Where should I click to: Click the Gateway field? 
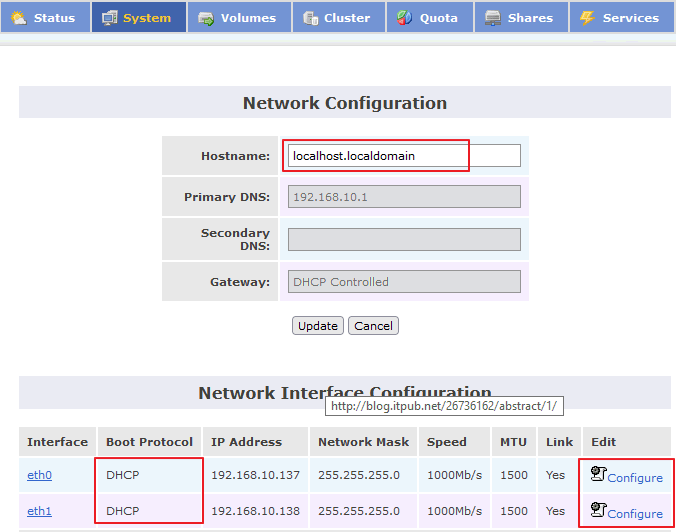click(x=404, y=282)
